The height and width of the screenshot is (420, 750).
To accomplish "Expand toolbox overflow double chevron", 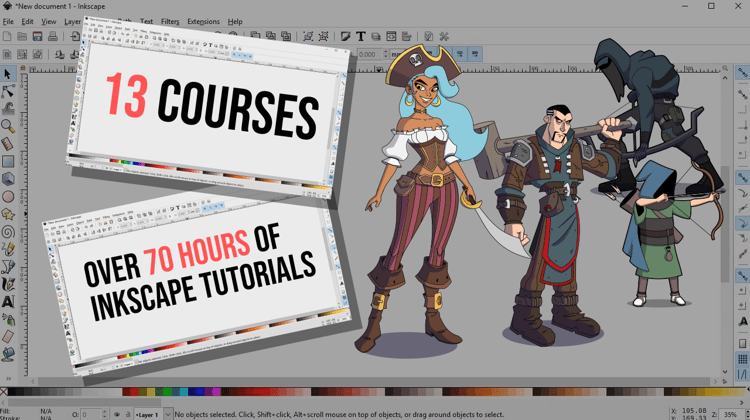I will [x=8, y=378].
